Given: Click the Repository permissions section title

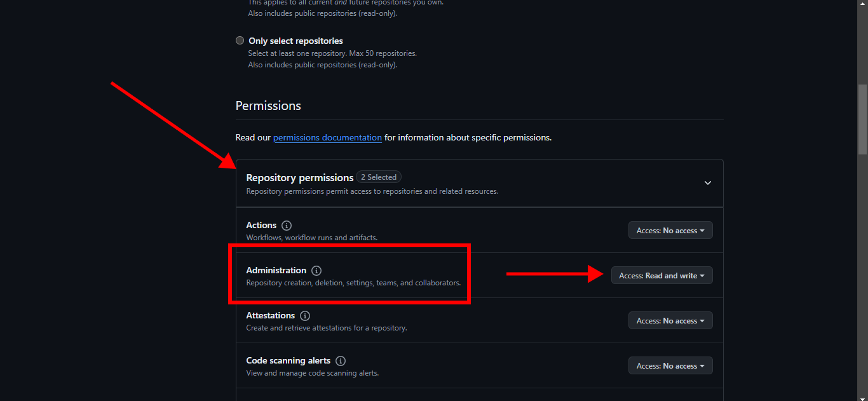Looking at the screenshot, I should coord(300,178).
